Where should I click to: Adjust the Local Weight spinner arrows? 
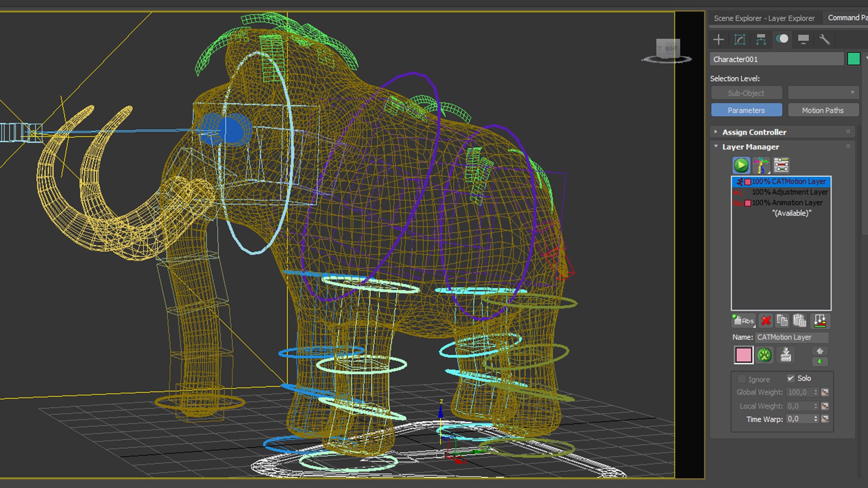(816, 406)
